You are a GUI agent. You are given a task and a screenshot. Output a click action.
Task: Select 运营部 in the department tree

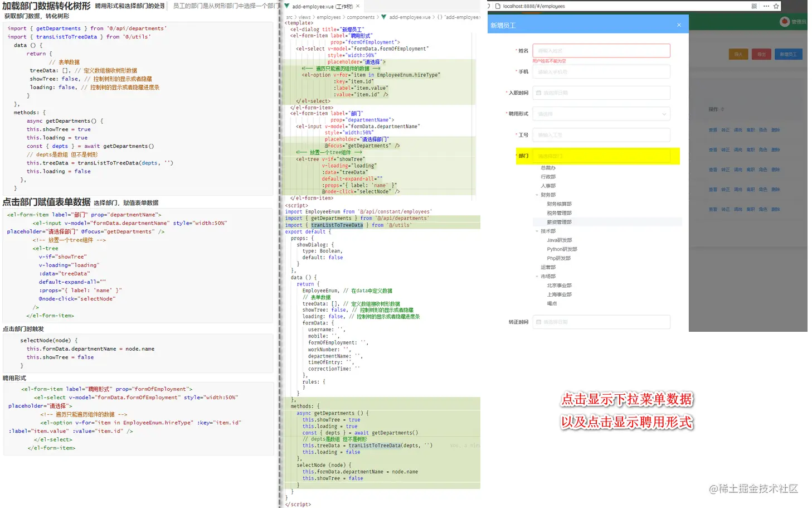548,267
